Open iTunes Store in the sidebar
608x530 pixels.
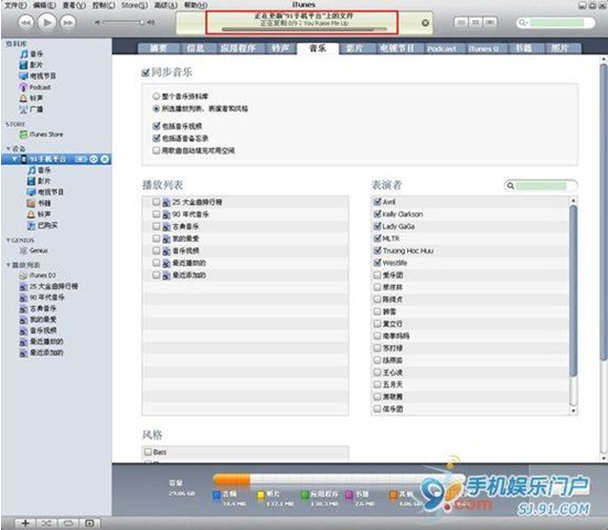coord(41,135)
